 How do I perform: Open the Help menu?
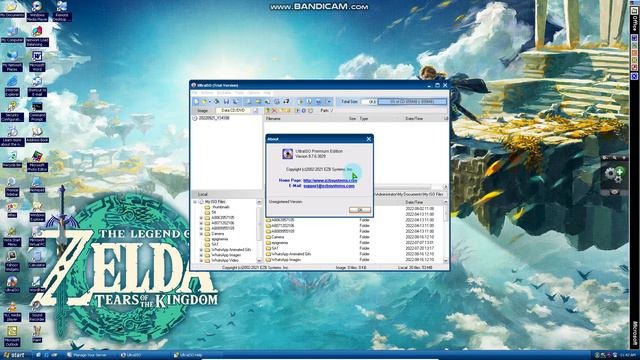point(267,93)
